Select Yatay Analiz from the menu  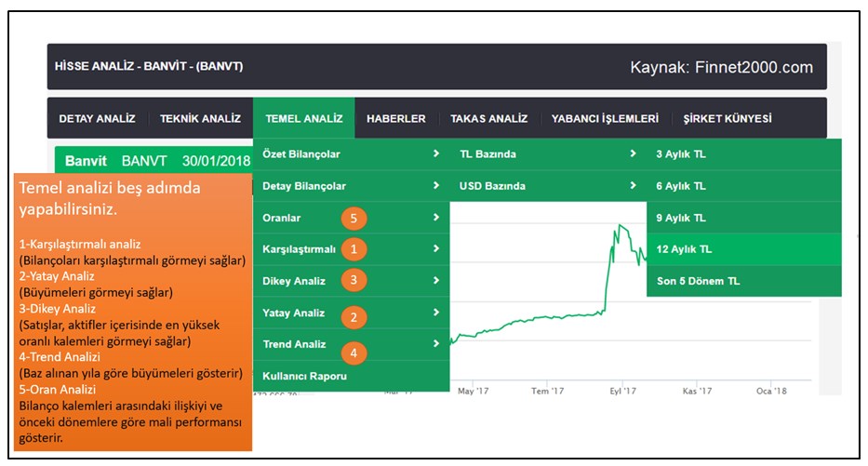coord(352,313)
